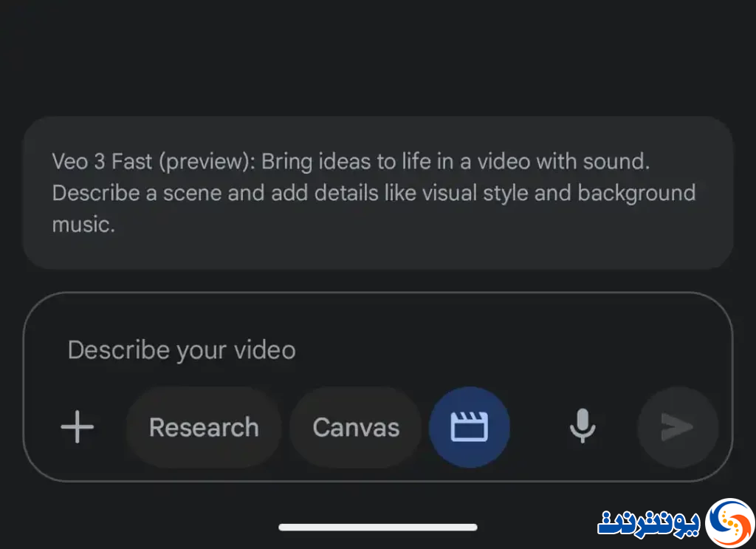This screenshot has width=756, height=549.
Task: Tap the plus add attachment icon
Action: pyautogui.click(x=77, y=427)
